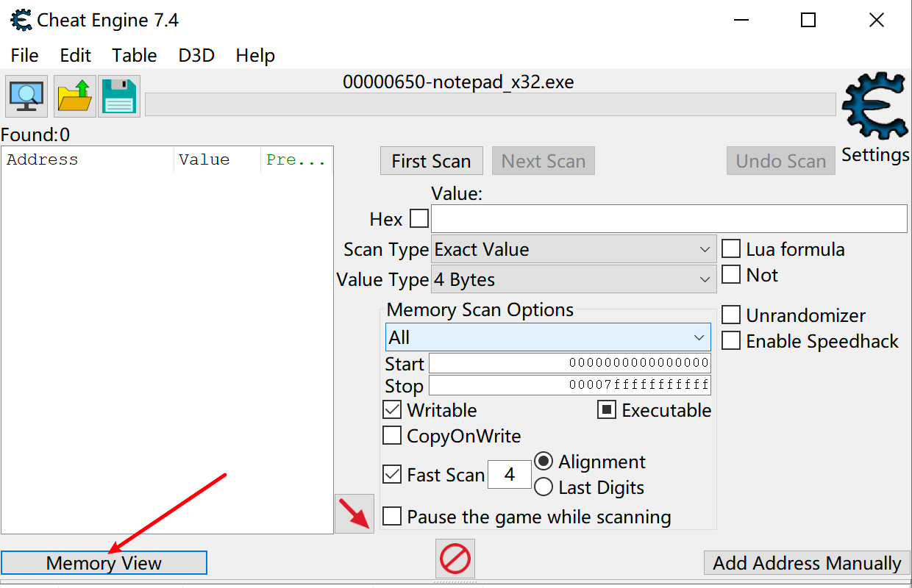Click the save cheat table icon

click(x=118, y=96)
